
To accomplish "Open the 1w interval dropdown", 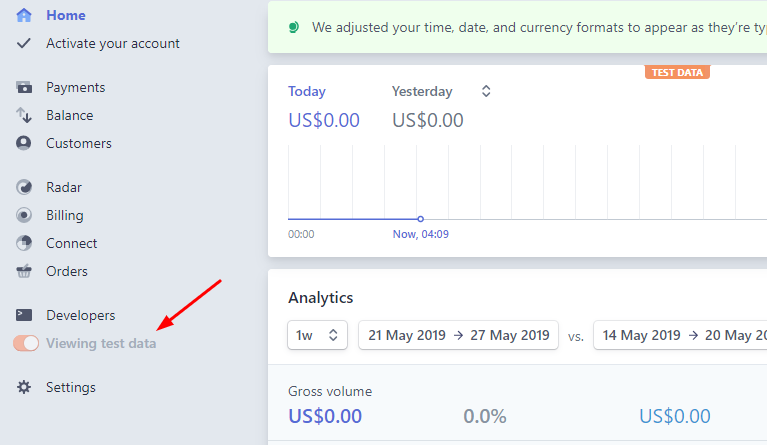I will pos(317,336).
